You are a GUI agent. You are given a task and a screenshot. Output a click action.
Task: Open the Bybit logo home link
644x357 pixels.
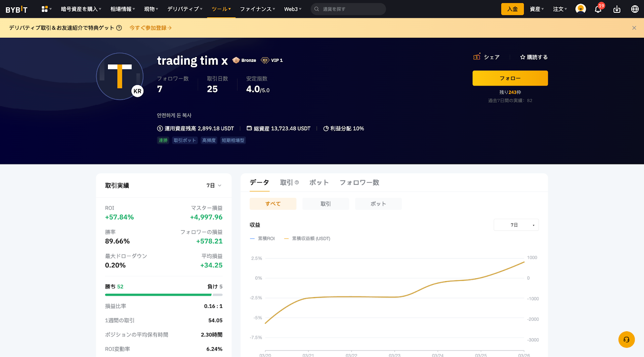(x=17, y=9)
